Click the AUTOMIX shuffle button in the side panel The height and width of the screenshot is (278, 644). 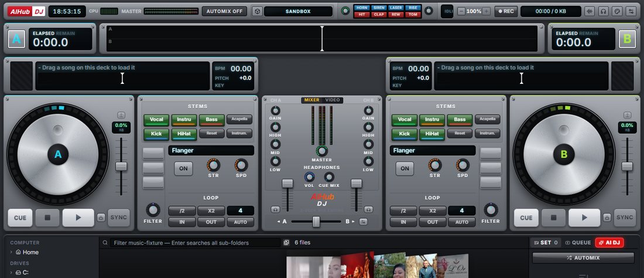[583, 258]
